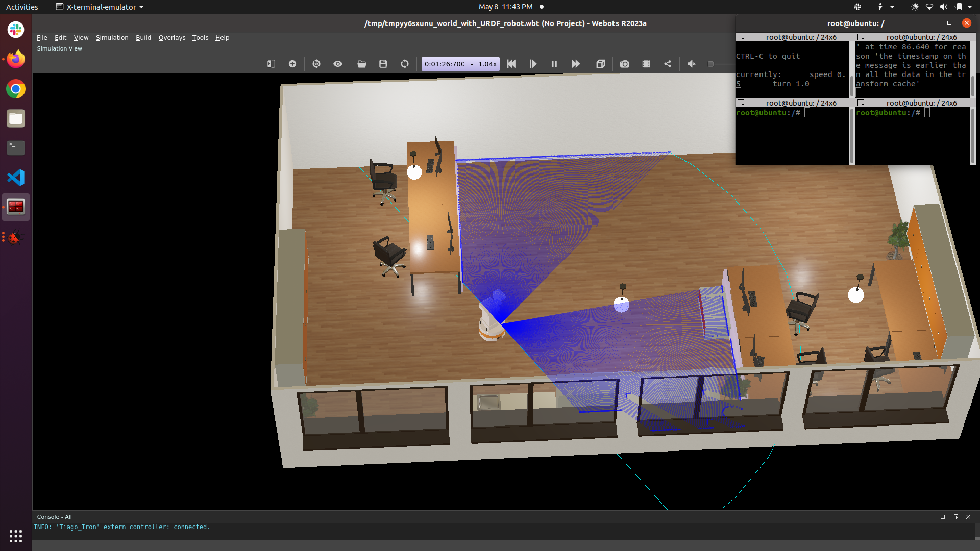
Task: Save the world with the disk icon
Action: (384, 64)
